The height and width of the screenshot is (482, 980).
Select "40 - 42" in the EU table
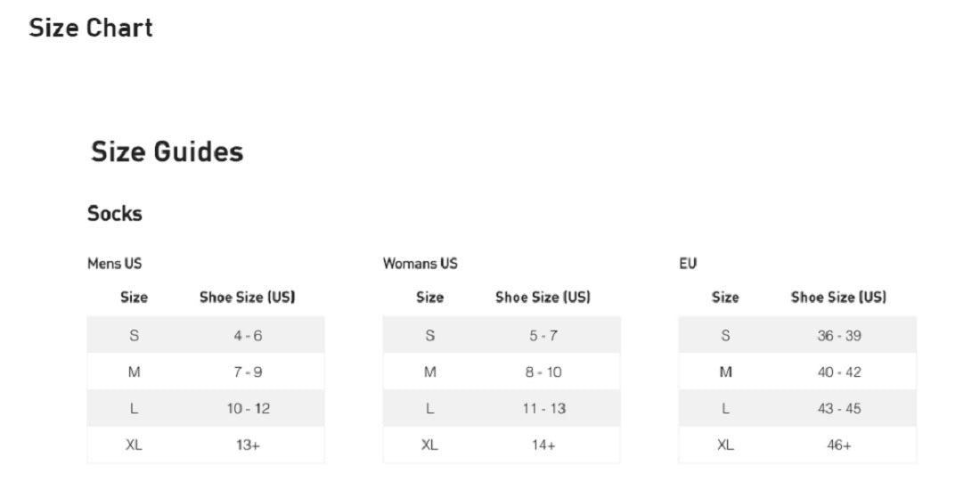pyautogui.click(x=839, y=372)
